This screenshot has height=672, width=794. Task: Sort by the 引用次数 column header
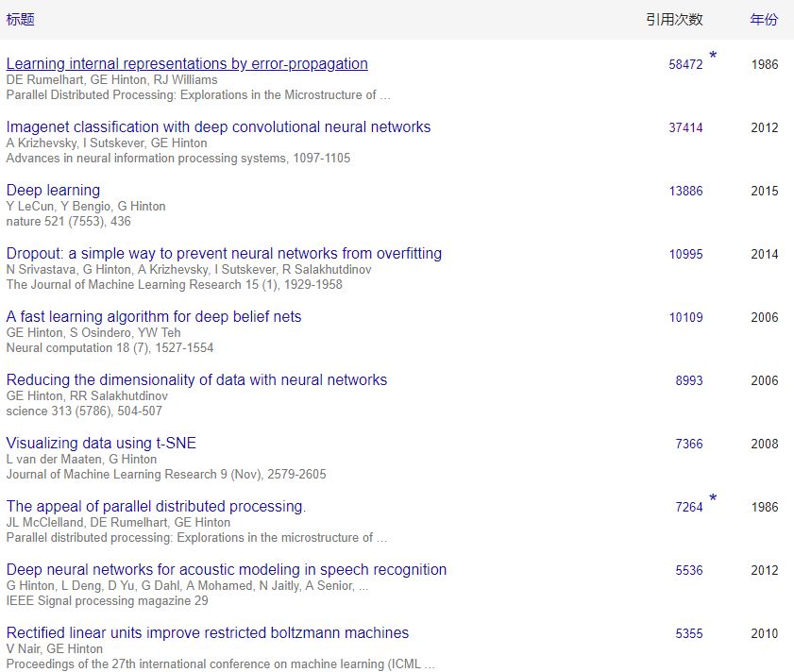pos(674,20)
